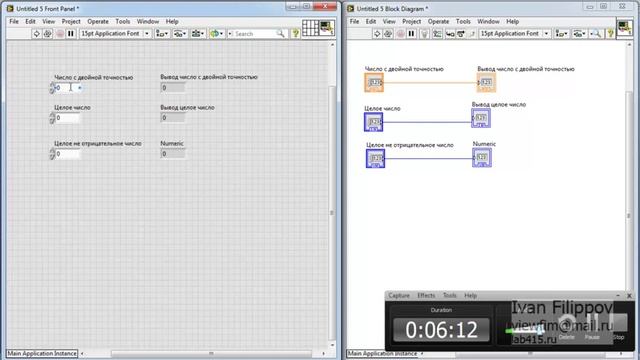This screenshot has height=360, width=640.
Task: Open font dropdown in Block Diagram toolbar
Action: click(514, 33)
